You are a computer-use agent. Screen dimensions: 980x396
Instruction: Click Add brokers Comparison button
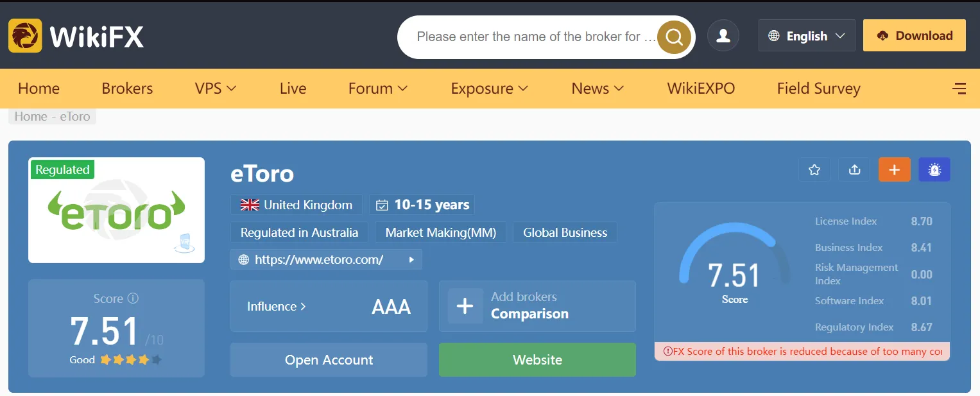coord(537,306)
